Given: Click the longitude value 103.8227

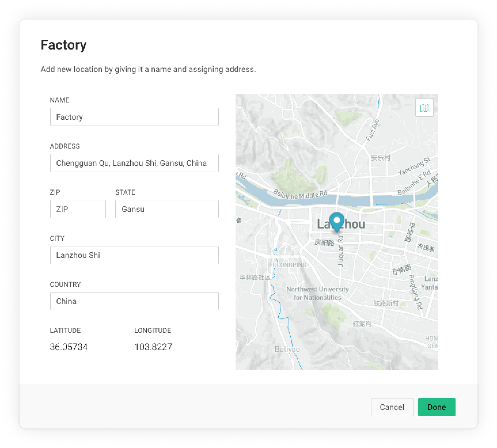Looking at the screenshot, I should (x=153, y=347).
